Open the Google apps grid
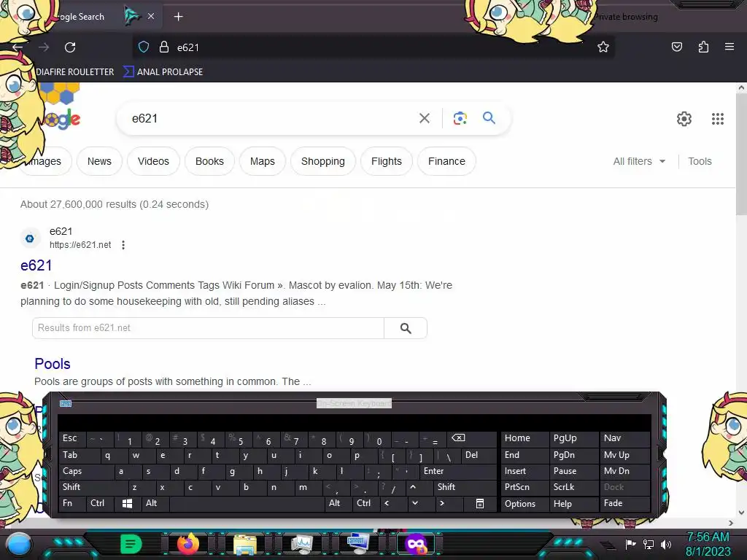This screenshot has width=747, height=560. (718, 119)
